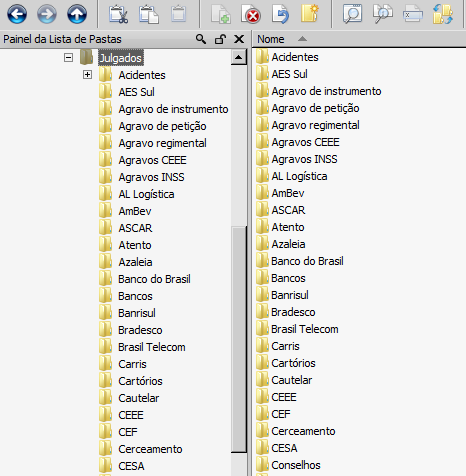
Task: Click the Undo blue arrow icon
Action: click(x=280, y=14)
